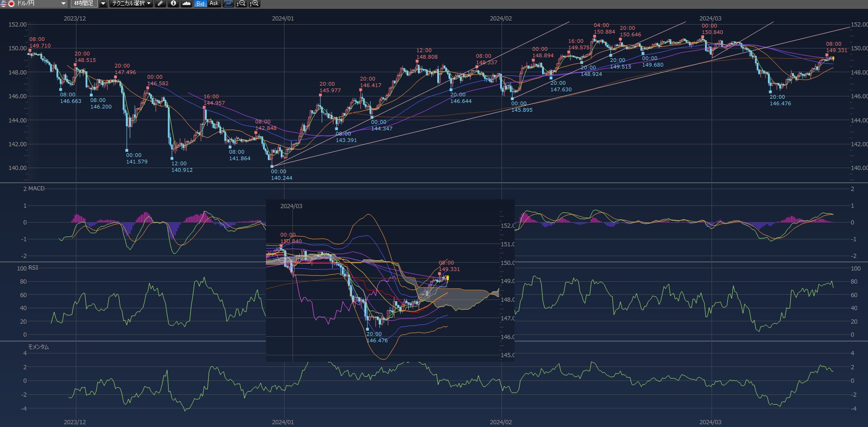Click the area chart type icon
Screen dimensions: 868x427
(x=186, y=4)
